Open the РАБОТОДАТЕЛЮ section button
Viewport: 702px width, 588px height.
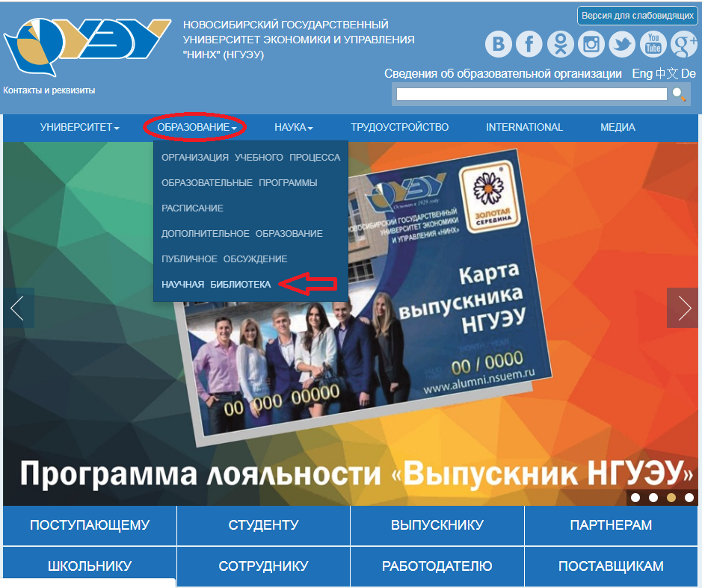point(437,566)
